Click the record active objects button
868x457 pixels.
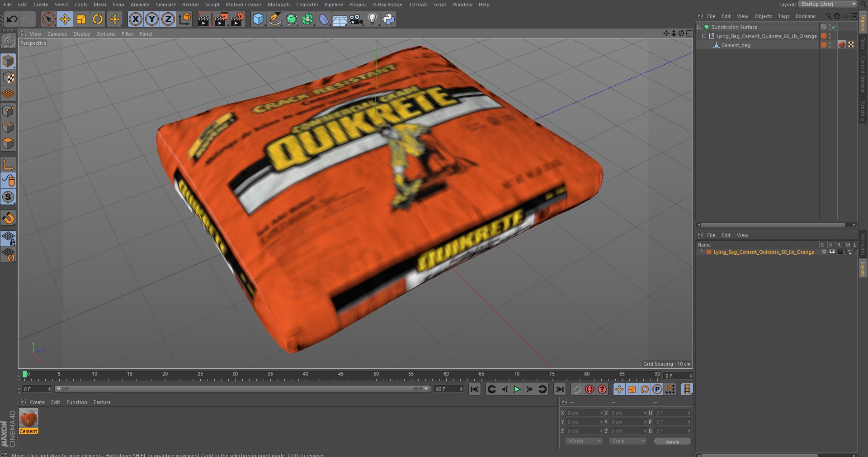pos(577,389)
